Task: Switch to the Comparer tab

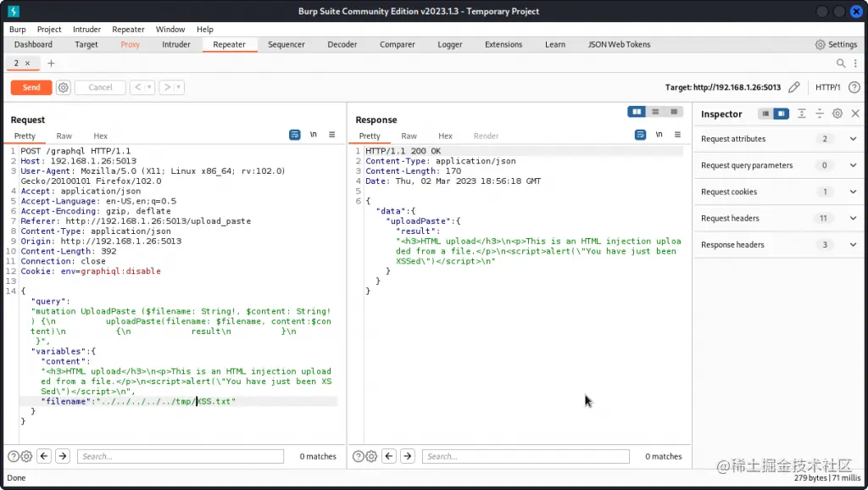Action: [397, 44]
